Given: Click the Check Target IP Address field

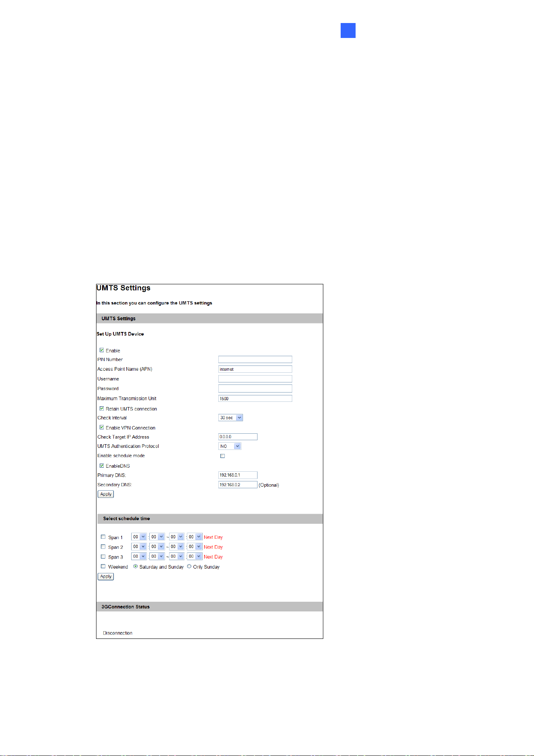Looking at the screenshot, I should pos(238,437).
